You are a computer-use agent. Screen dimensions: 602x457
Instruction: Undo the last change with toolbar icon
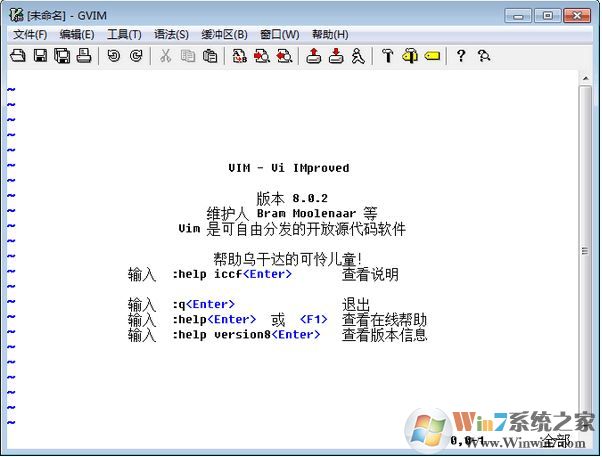coord(114,56)
